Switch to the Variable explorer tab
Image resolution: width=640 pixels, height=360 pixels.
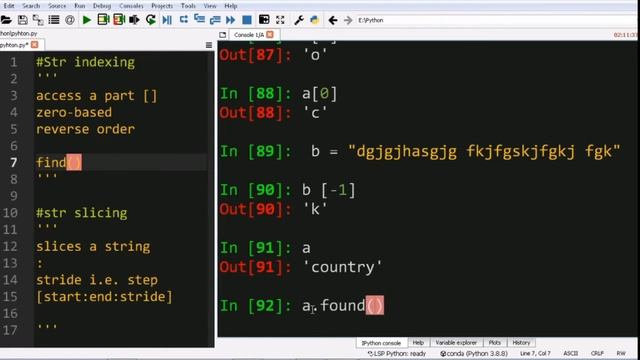(456, 343)
